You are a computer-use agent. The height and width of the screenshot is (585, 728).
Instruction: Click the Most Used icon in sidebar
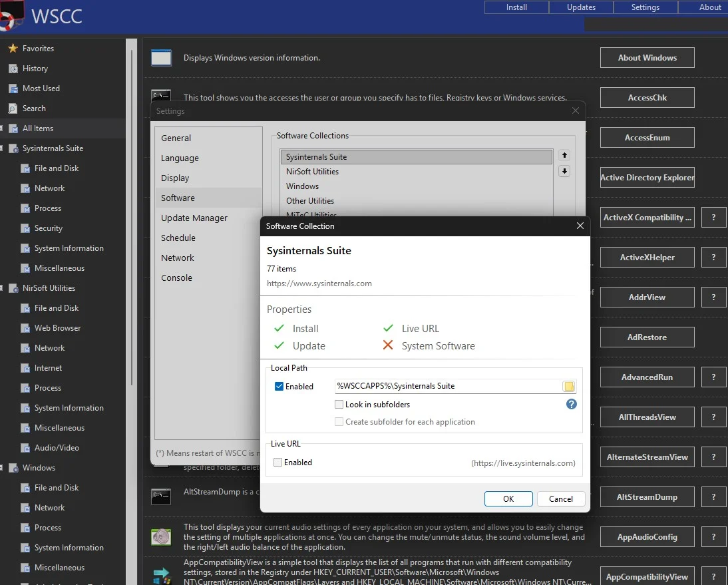tap(13, 89)
